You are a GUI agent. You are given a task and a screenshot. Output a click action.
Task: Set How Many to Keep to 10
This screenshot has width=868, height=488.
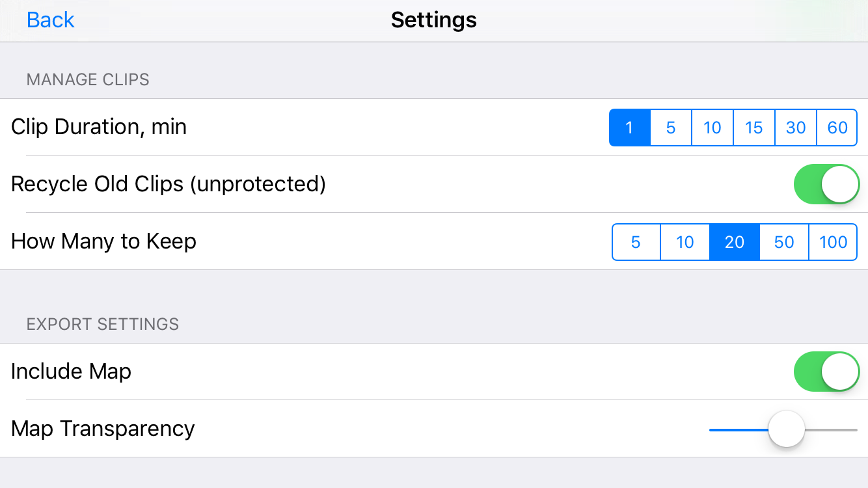click(685, 242)
